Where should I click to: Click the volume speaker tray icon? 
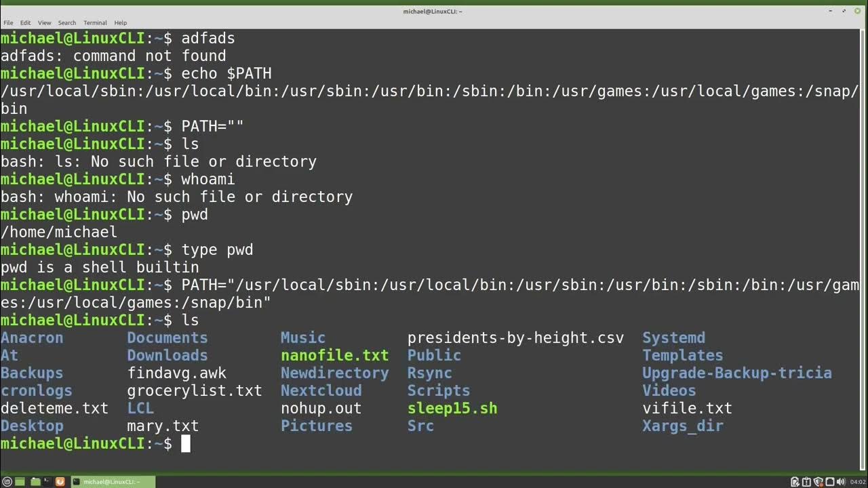pos(840,482)
